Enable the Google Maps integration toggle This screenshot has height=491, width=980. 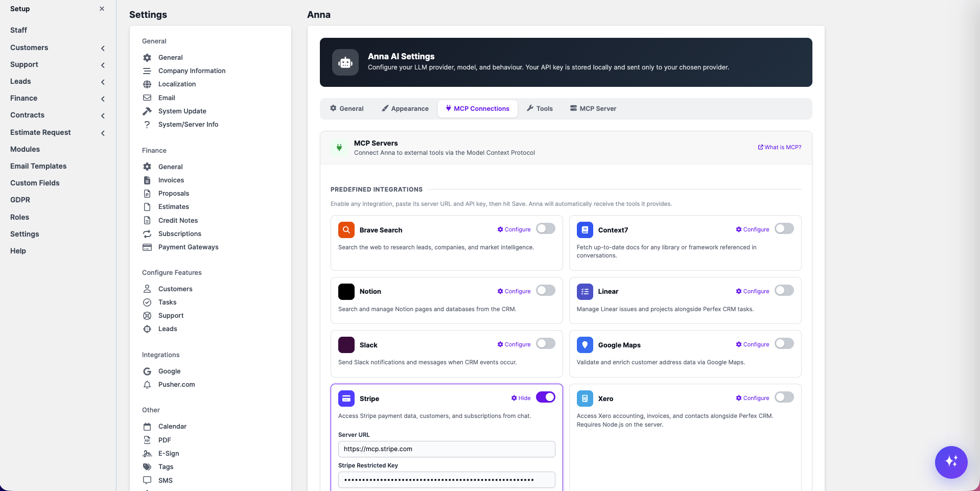(x=784, y=344)
